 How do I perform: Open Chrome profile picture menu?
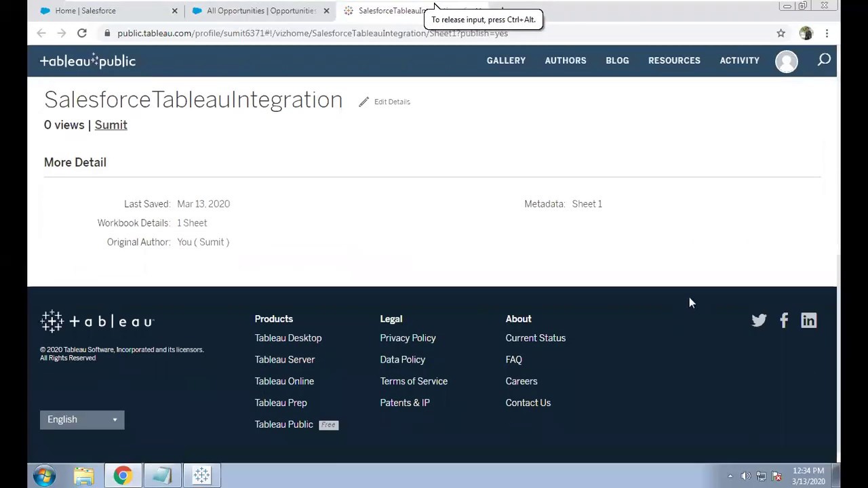806,33
